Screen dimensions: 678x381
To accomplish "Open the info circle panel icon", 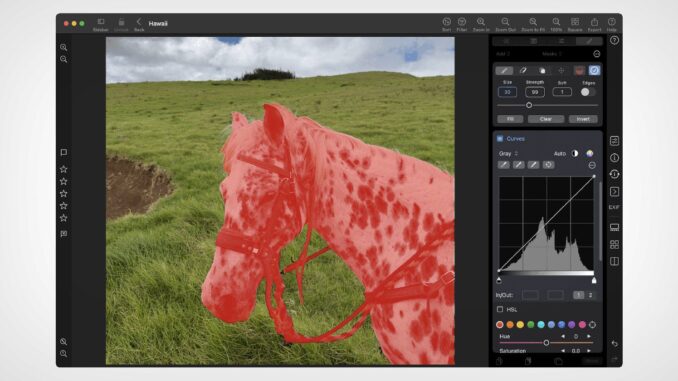I will 614,158.
